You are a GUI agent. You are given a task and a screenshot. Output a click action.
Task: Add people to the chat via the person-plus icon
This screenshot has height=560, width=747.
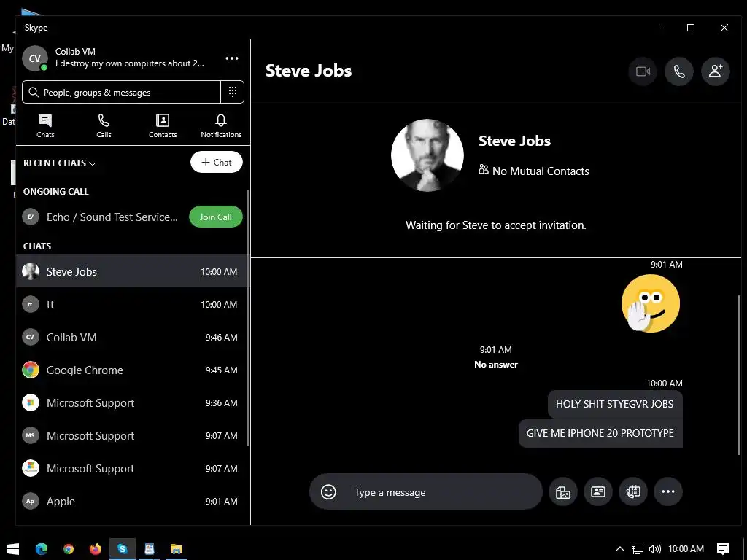(715, 71)
